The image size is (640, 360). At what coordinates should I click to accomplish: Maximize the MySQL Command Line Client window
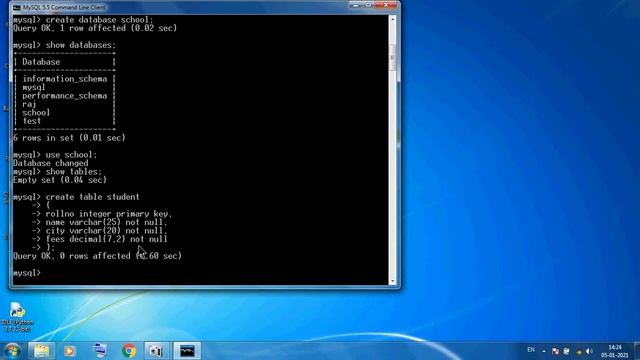point(369,6)
